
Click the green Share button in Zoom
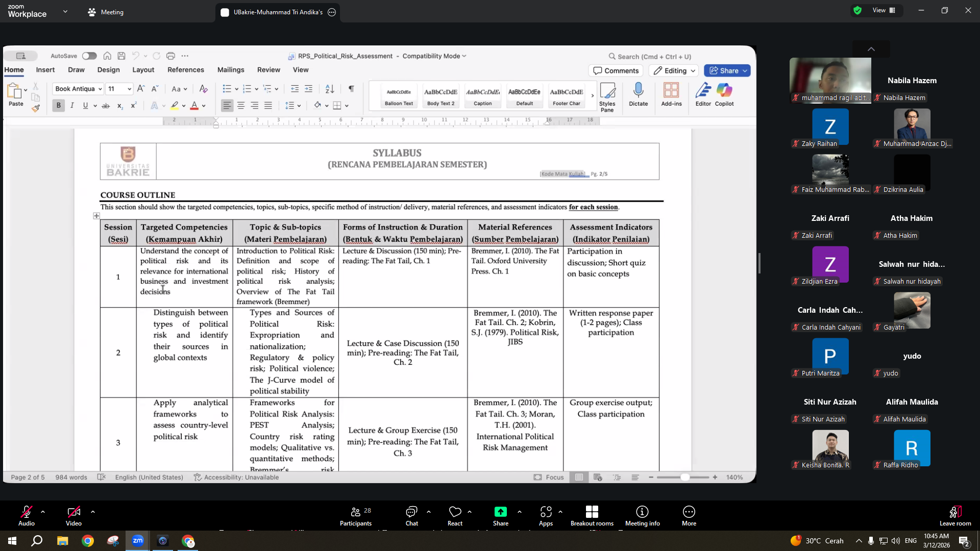(501, 516)
